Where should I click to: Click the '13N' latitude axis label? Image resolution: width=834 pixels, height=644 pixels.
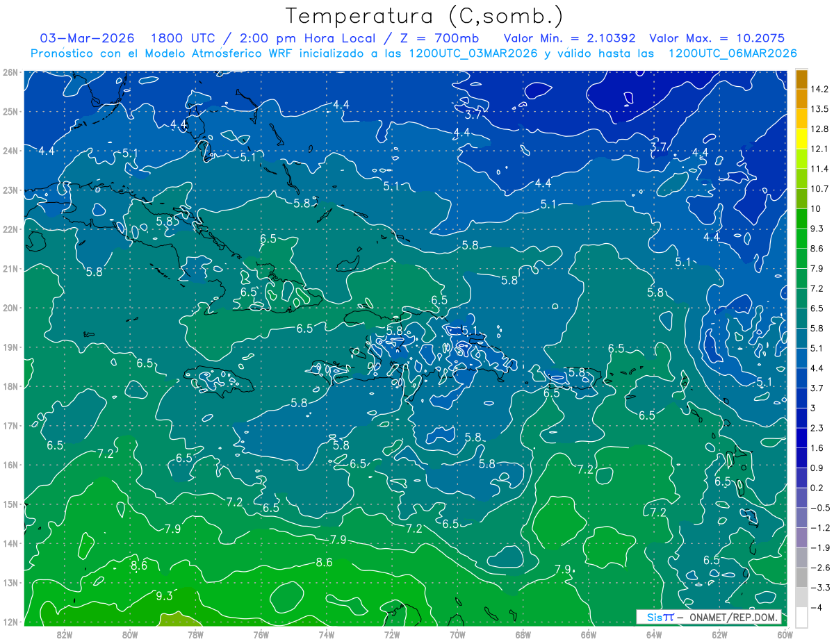pyautogui.click(x=10, y=582)
